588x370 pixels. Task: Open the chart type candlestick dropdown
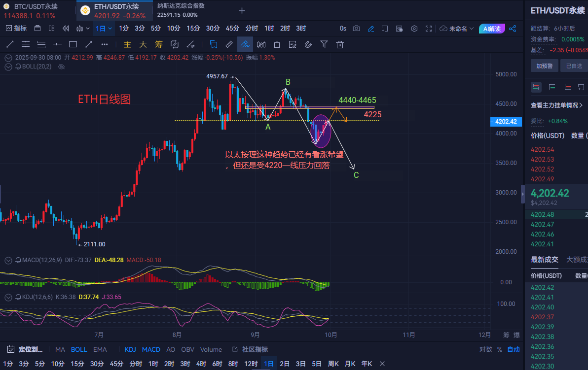pos(83,29)
